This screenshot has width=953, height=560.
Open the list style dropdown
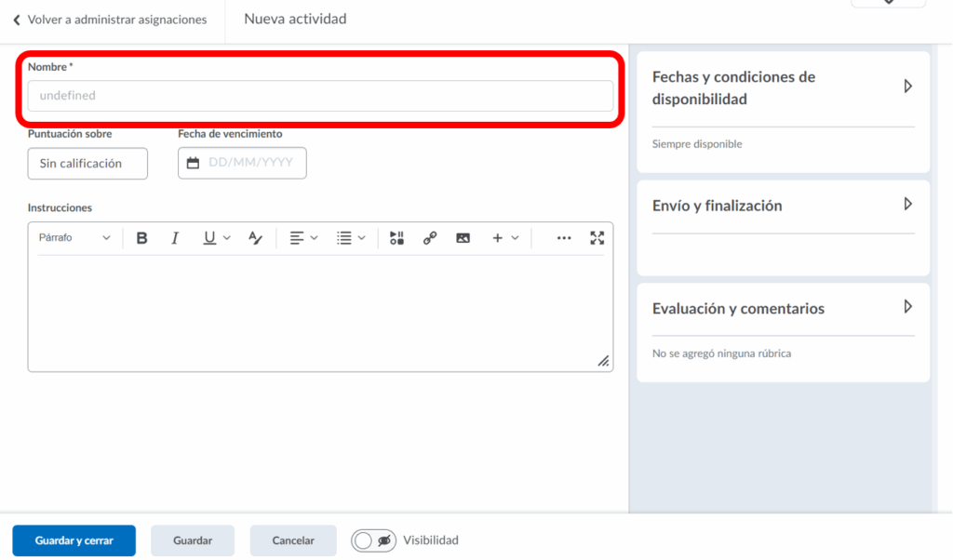(351, 238)
